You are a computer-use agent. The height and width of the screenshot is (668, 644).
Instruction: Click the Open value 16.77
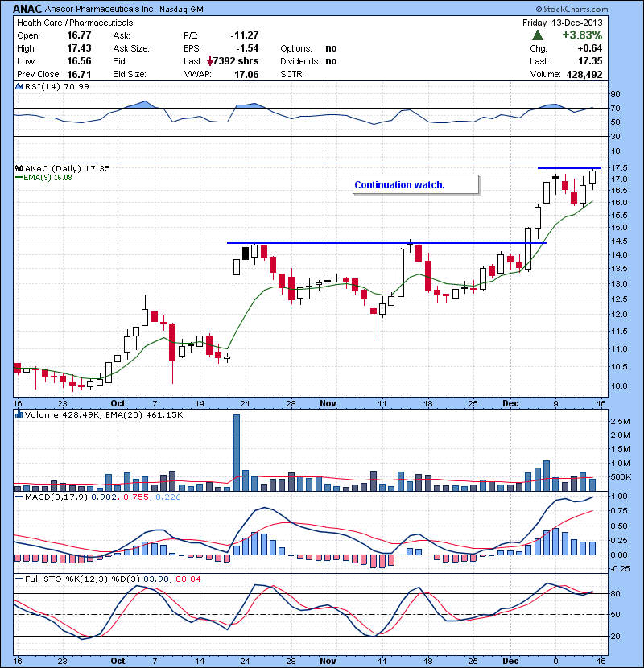[x=79, y=35]
